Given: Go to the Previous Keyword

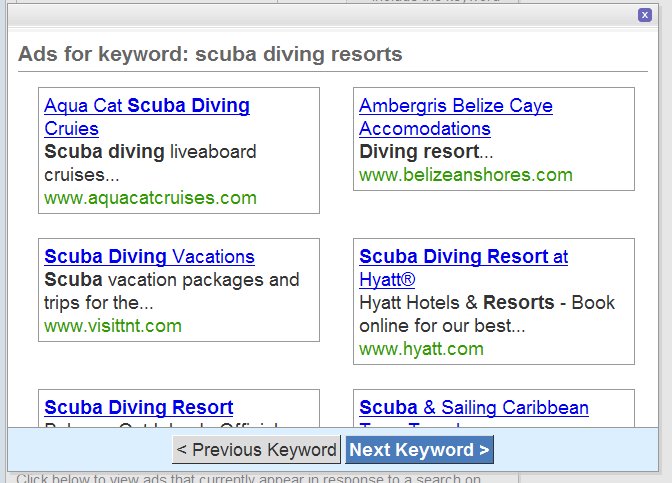Looking at the screenshot, I should click(x=256, y=450).
